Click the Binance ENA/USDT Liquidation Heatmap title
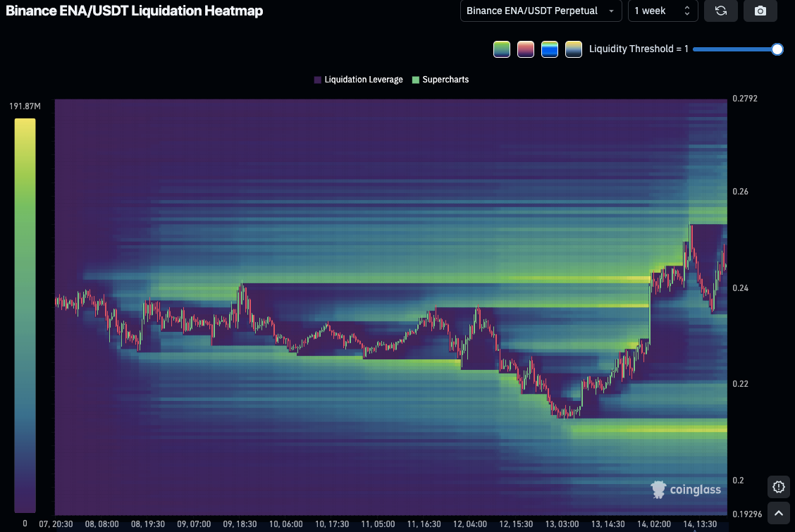 (x=135, y=11)
